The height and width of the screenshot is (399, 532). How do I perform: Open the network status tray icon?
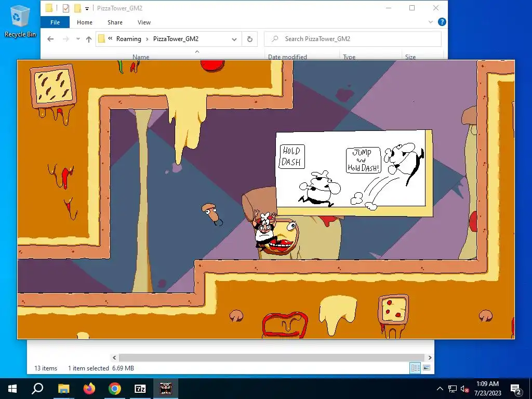[453, 389]
